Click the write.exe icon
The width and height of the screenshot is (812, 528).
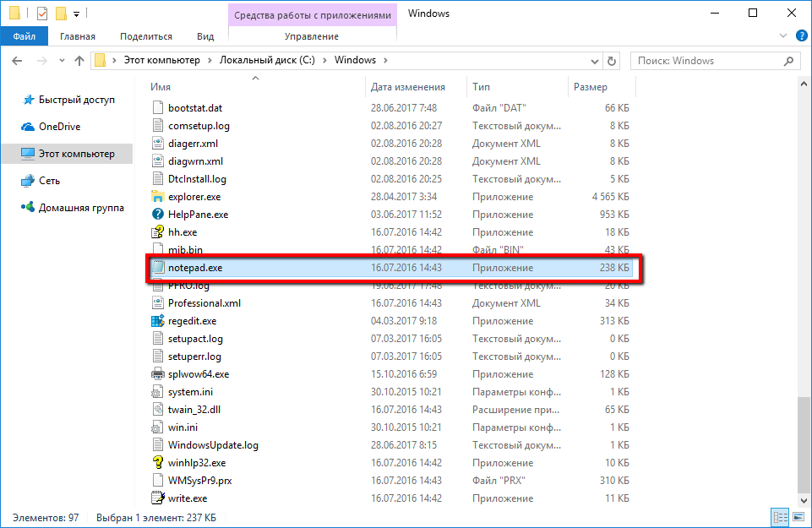[157, 498]
